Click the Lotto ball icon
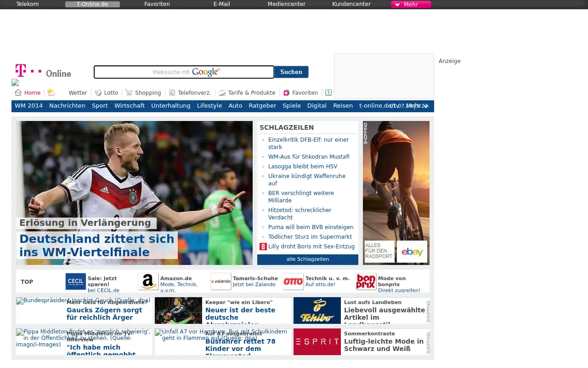This screenshot has height=368, width=588. click(x=98, y=92)
